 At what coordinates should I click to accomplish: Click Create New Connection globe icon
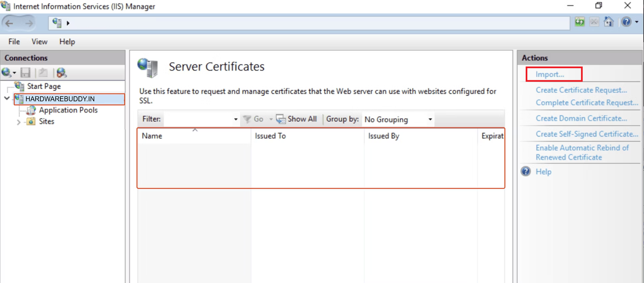click(x=6, y=72)
